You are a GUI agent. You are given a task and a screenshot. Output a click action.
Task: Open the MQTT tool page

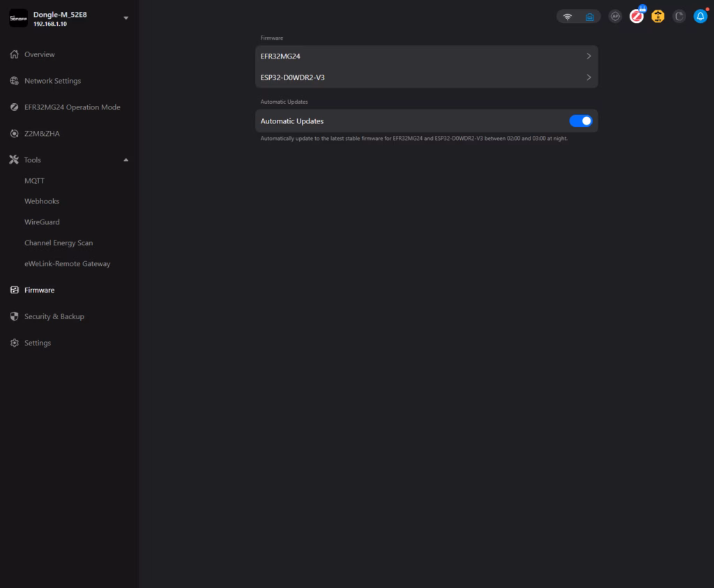click(34, 181)
